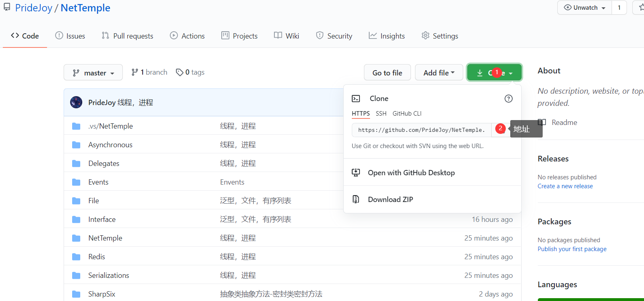View the Security tab
The width and height of the screenshot is (644, 301).
[x=334, y=36]
